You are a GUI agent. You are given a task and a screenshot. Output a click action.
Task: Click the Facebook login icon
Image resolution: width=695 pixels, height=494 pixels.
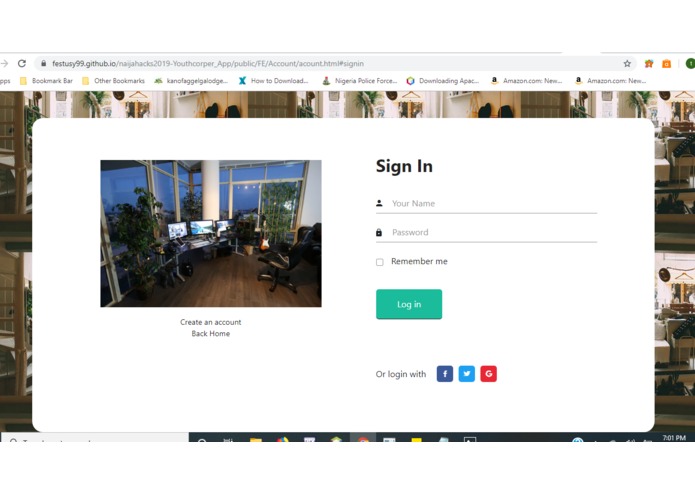445,374
